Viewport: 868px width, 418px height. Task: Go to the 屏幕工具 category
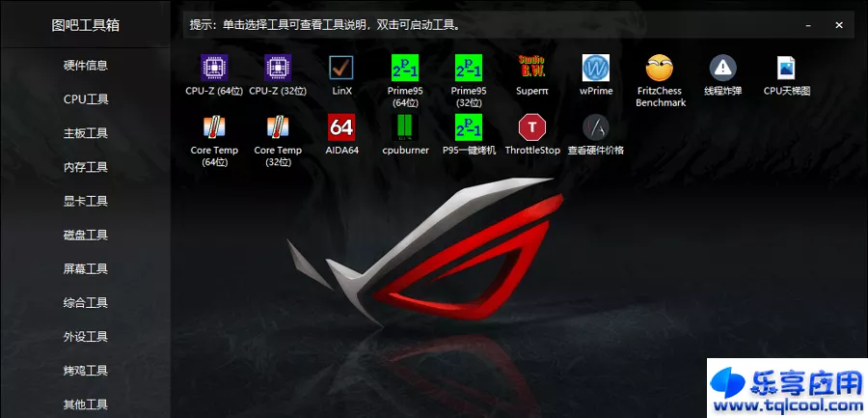click(85, 269)
